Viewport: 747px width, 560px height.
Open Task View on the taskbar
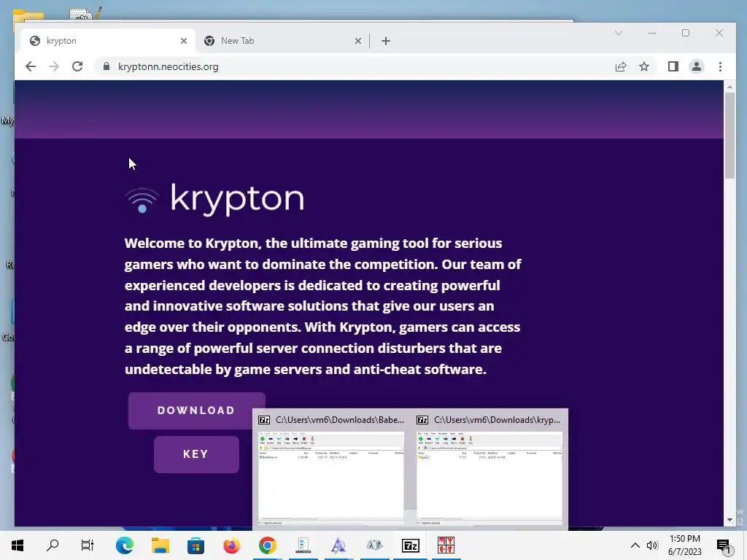(x=88, y=545)
